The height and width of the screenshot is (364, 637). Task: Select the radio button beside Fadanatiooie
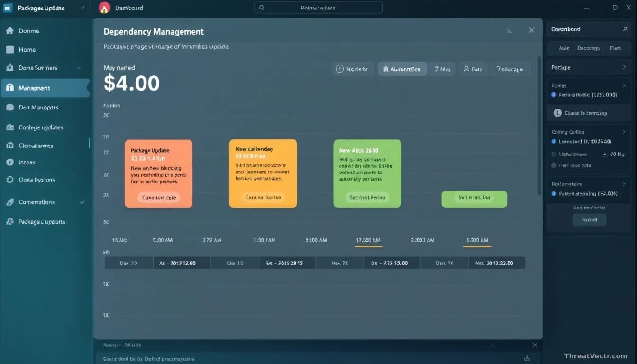click(554, 95)
